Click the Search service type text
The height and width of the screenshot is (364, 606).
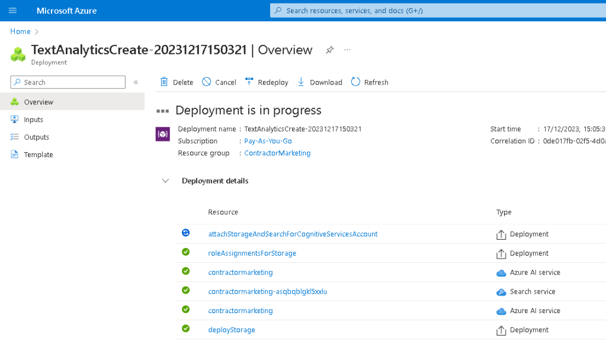(533, 291)
